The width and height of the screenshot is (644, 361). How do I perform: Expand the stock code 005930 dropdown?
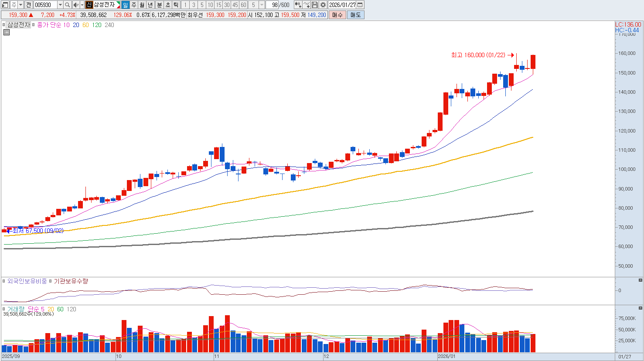(x=60, y=5)
